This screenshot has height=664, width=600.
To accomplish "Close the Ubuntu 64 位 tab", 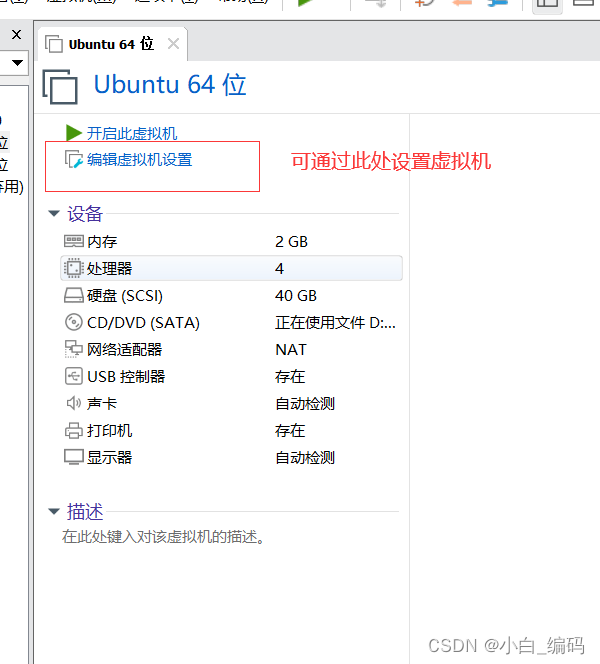I will pyautogui.click(x=173, y=44).
